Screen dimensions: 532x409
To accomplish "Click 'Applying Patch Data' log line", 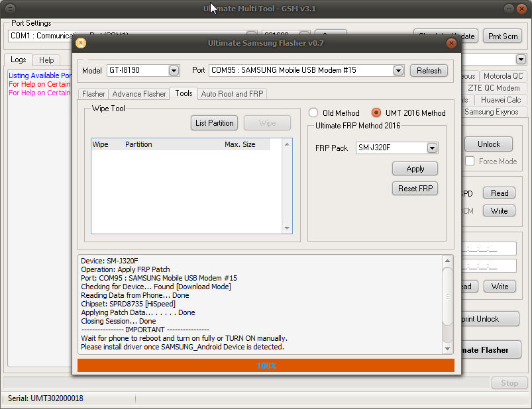I will pos(138,312).
